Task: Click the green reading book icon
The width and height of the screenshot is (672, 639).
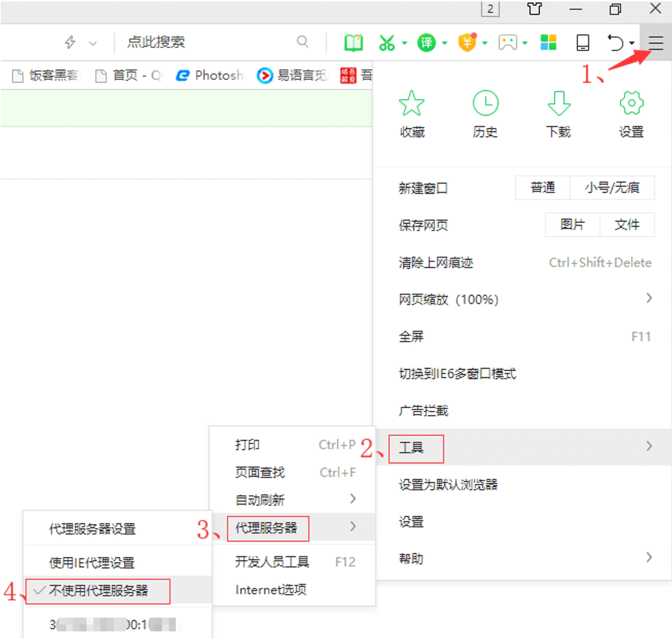Action: (354, 43)
